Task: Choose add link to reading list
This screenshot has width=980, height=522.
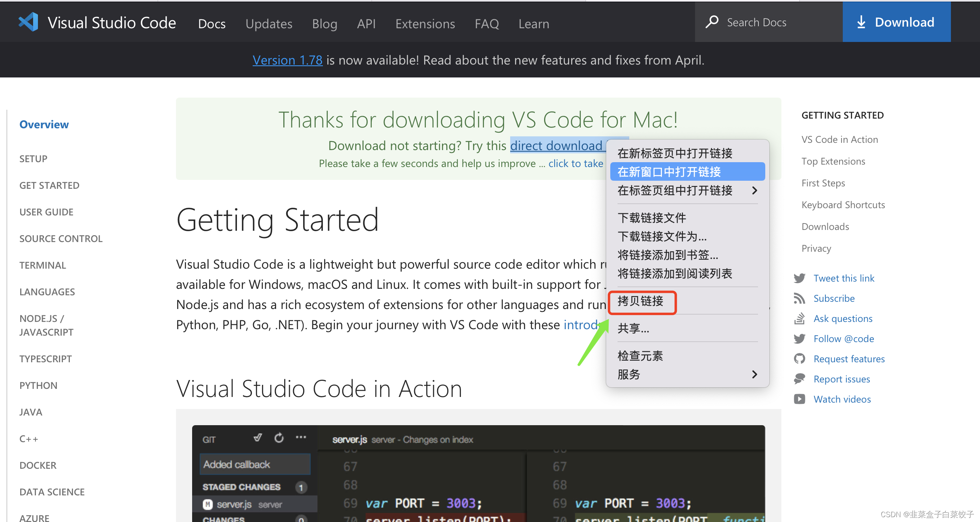Action: [x=687, y=274]
